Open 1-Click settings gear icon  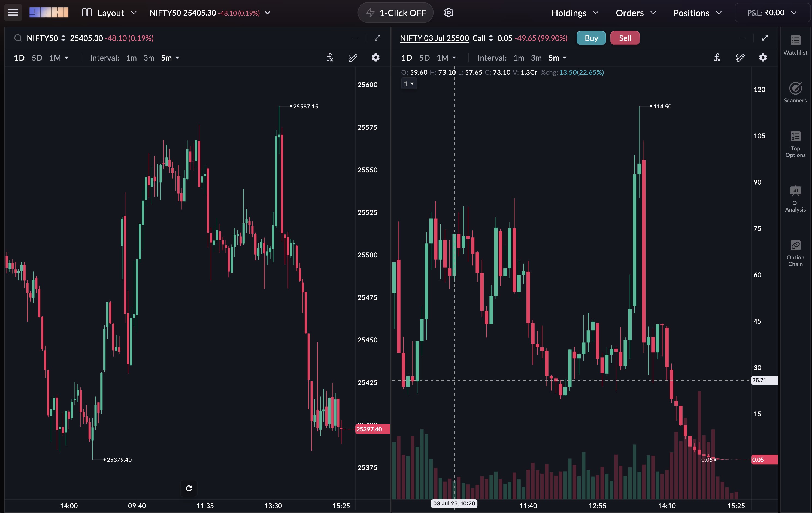pyautogui.click(x=449, y=13)
